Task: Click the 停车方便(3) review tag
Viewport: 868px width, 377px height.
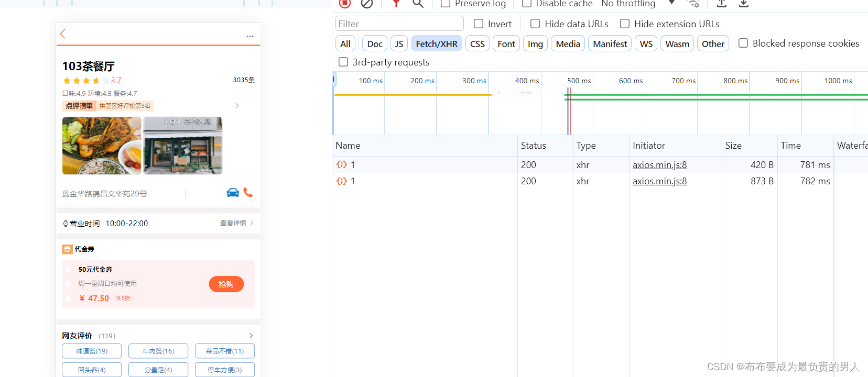Action: pos(225,370)
